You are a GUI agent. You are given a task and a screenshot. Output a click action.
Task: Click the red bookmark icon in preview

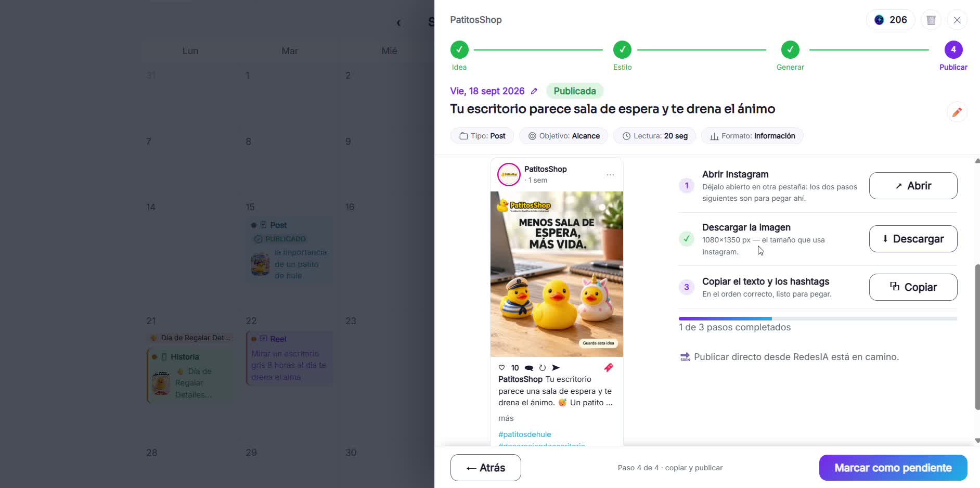point(609,368)
